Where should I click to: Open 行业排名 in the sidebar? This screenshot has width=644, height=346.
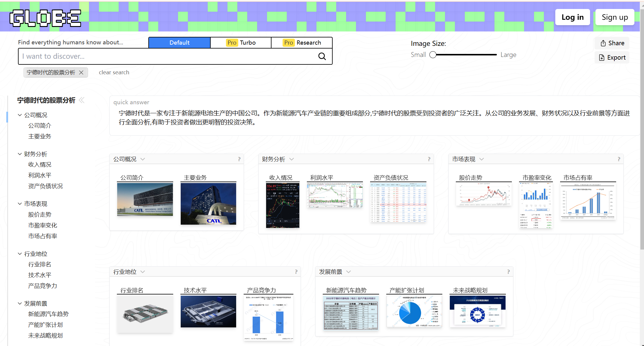[40, 264]
